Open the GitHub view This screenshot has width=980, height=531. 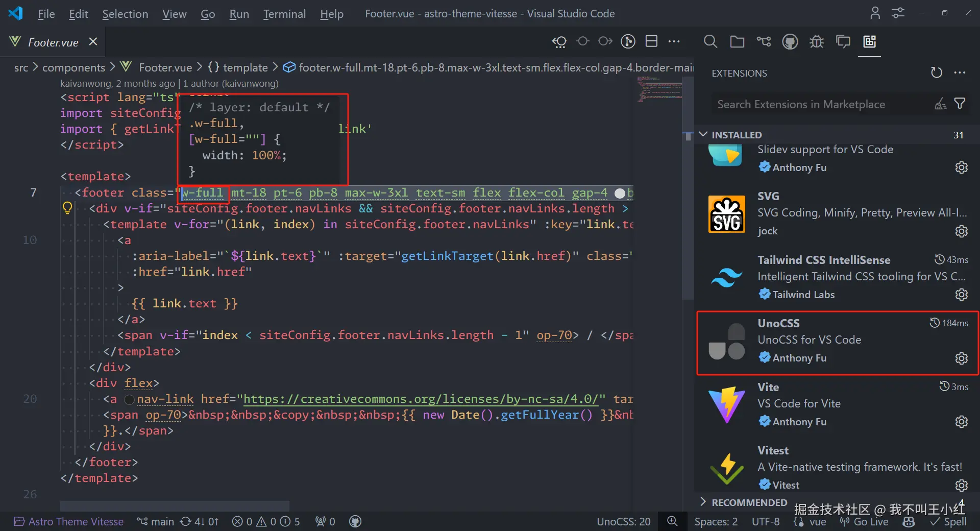coord(790,41)
